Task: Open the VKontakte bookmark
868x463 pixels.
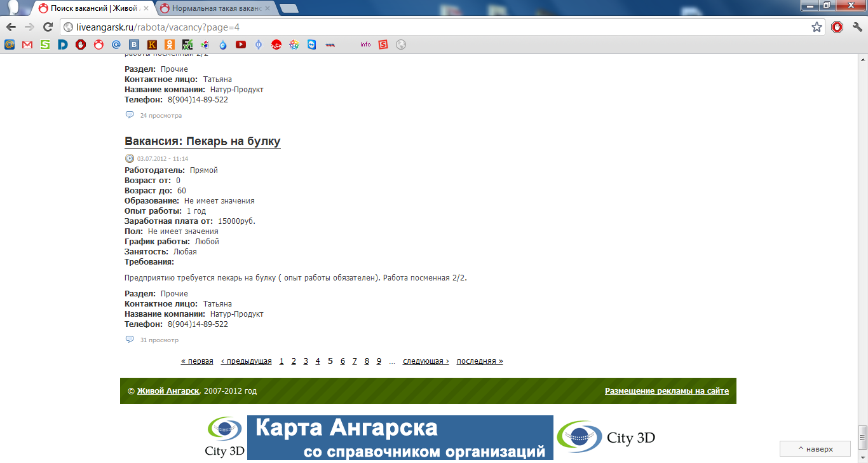Action: 133,44
